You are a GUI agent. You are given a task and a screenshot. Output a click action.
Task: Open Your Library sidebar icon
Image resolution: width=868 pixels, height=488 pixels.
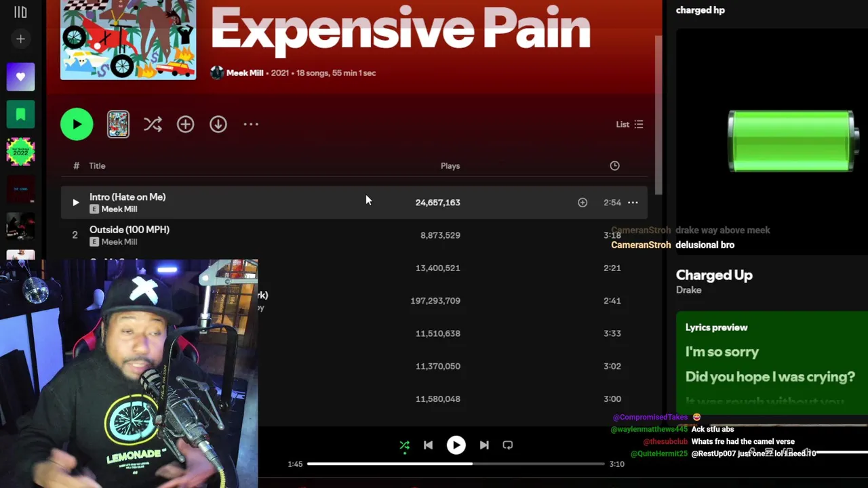(20, 12)
